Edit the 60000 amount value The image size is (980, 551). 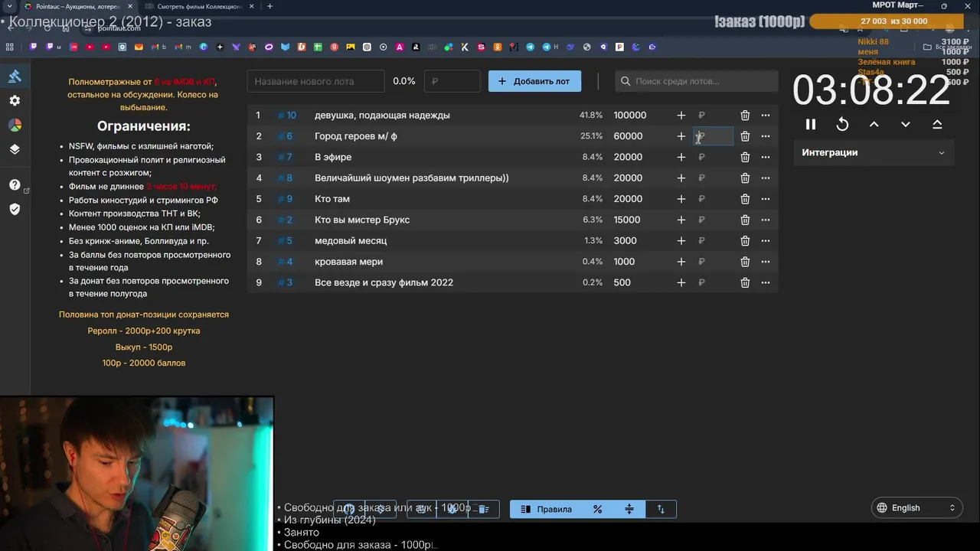click(628, 136)
